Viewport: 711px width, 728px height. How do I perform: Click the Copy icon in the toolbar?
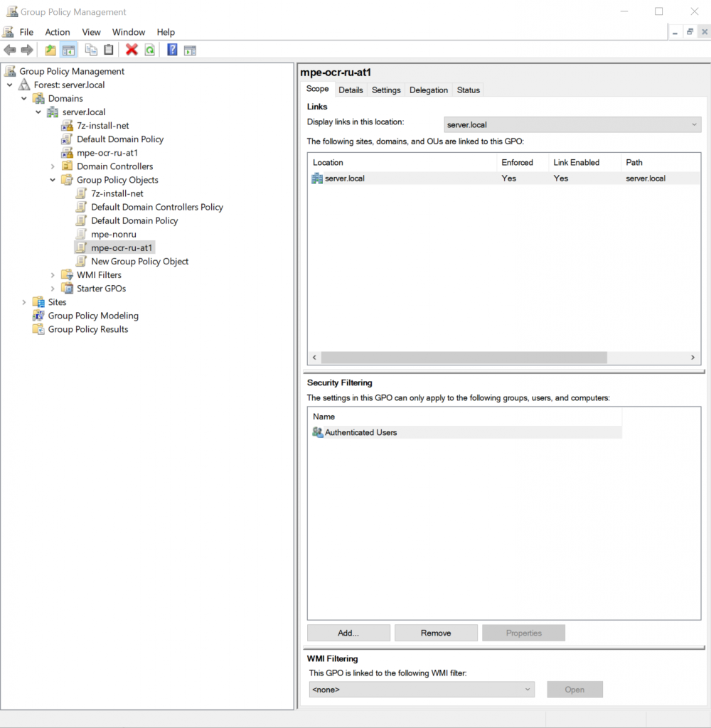tap(91, 50)
